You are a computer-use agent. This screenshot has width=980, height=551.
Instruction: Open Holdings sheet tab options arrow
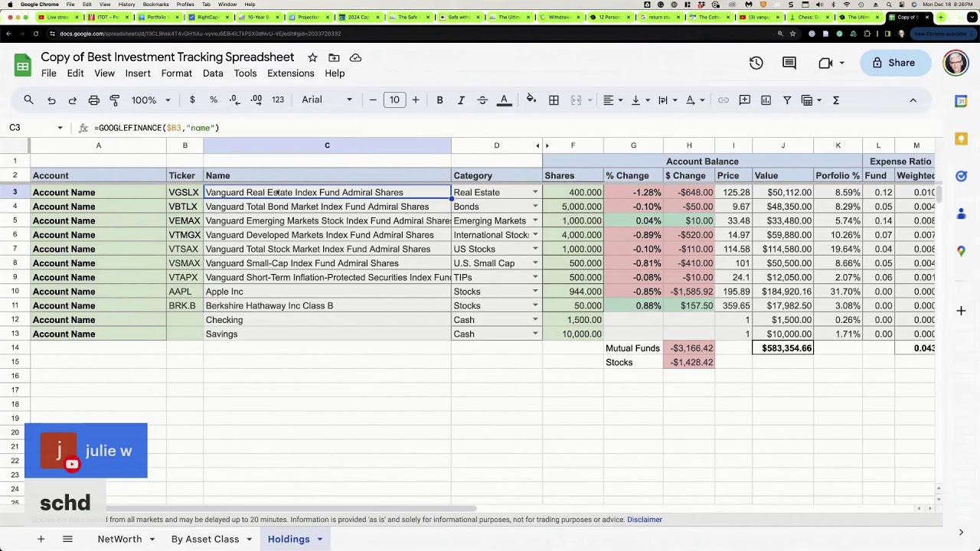[319, 540]
